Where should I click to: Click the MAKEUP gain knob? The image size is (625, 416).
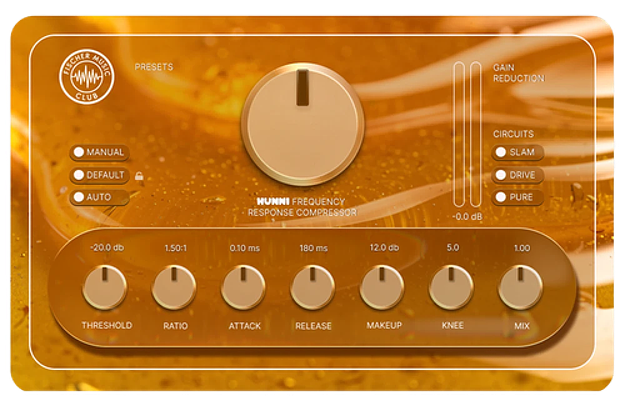click(382, 287)
